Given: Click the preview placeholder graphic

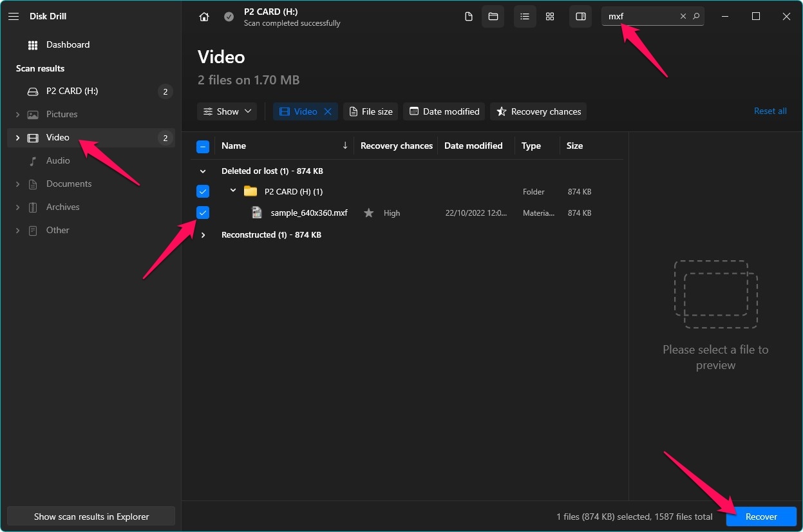Looking at the screenshot, I should [x=716, y=294].
